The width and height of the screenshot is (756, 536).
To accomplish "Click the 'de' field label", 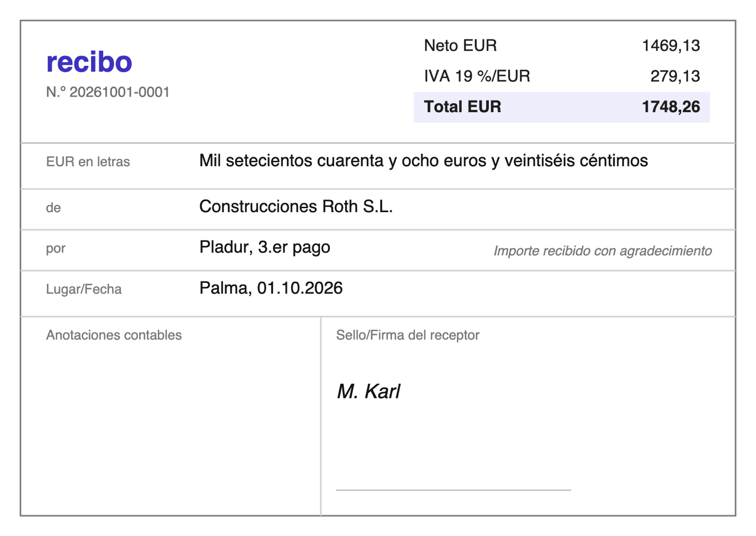I will pos(53,208).
